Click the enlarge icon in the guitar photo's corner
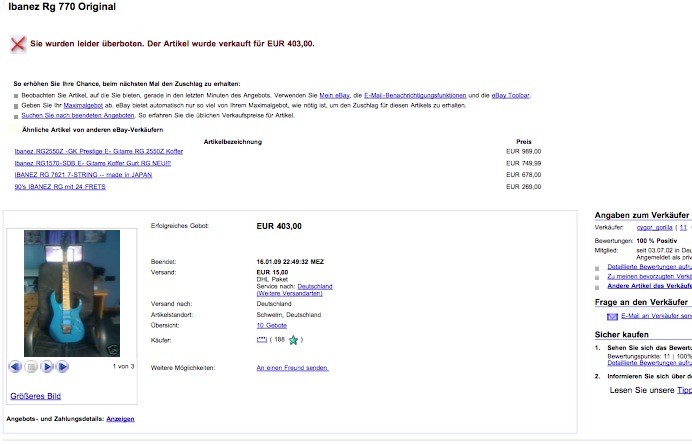 point(113,350)
